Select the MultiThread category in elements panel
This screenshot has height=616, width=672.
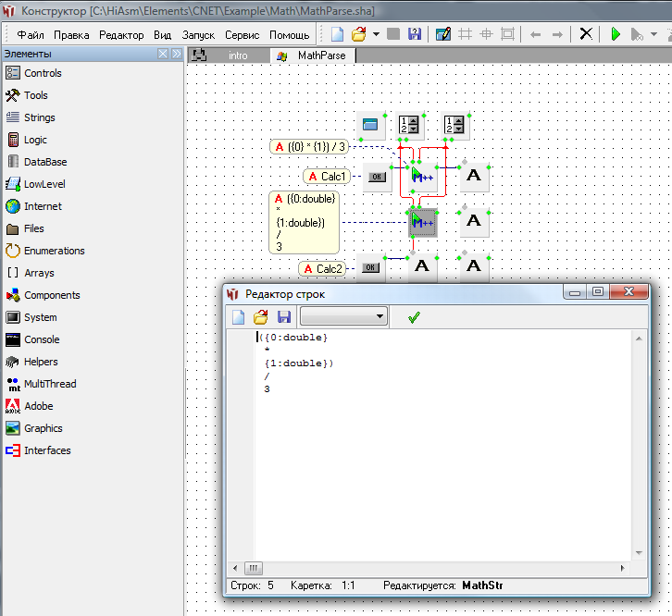click(50, 384)
